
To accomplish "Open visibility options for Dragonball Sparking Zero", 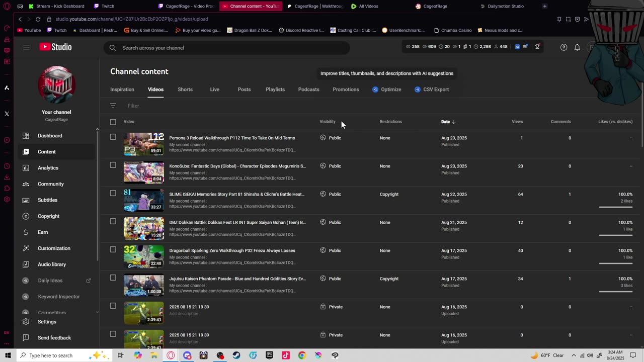I will (331, 250).
